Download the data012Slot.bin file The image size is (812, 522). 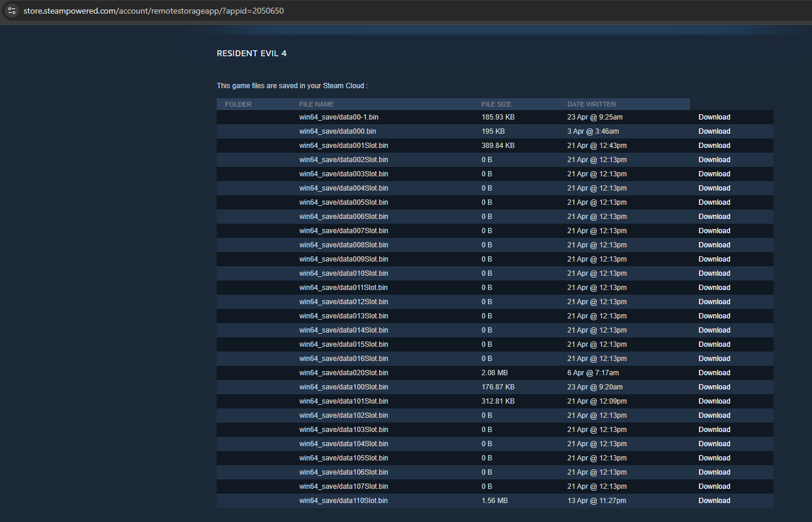(x=714, y=302)
